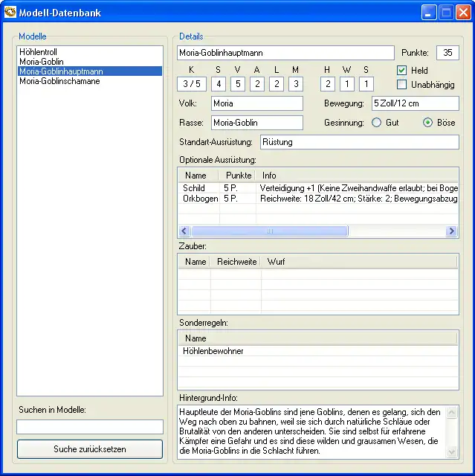Click the Punkte column header in Optionale Ausrüstung
475x476 pixels.
pyautogui.click(x=237, y=176)
